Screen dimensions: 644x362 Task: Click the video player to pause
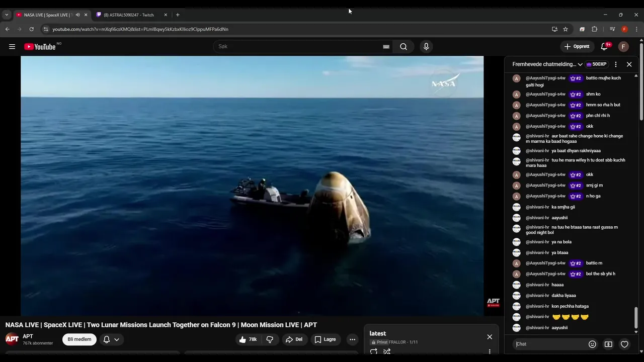pyautogui.click(x=252, y=186)
